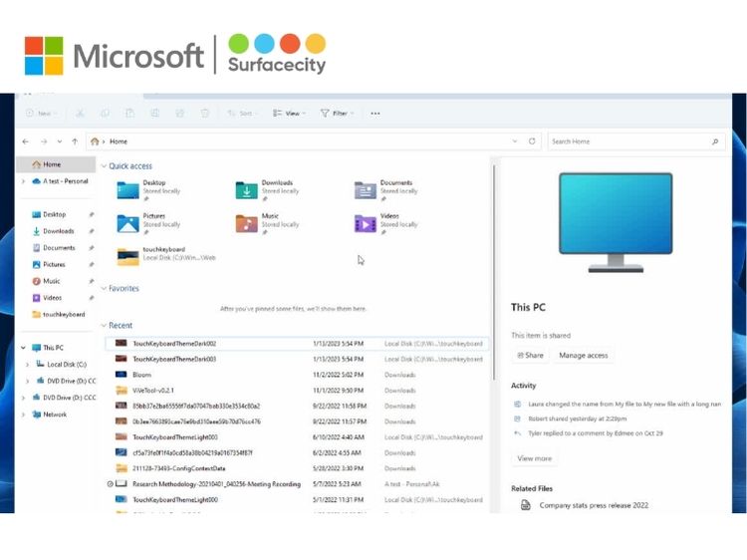The image size is (747, 560).
Task: Collapse the Quick access section
Action: click(103, 166)
